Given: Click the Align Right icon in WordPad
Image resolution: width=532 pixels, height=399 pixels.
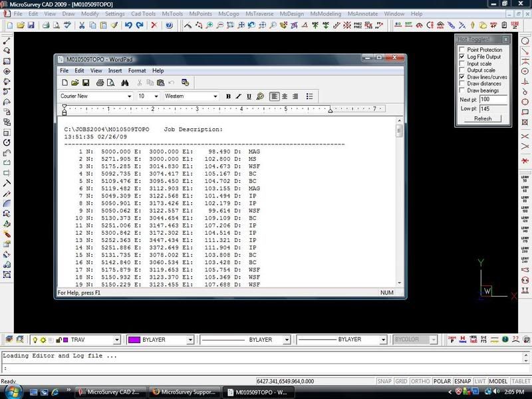Looking at the screenshot, I should coord(295,96).
